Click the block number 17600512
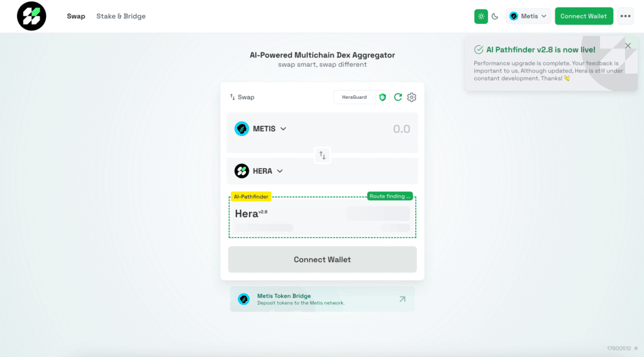644x357 pixels. click(619, 348)
